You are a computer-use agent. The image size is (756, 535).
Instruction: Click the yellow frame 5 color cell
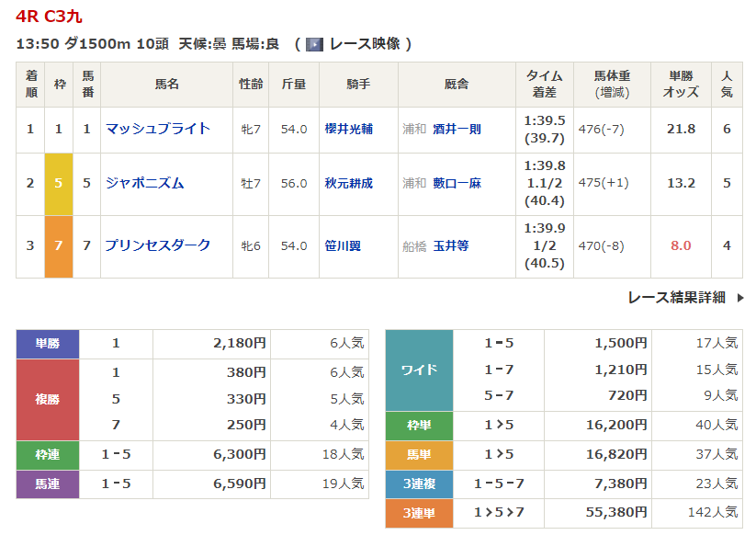(x=59, y=184)
